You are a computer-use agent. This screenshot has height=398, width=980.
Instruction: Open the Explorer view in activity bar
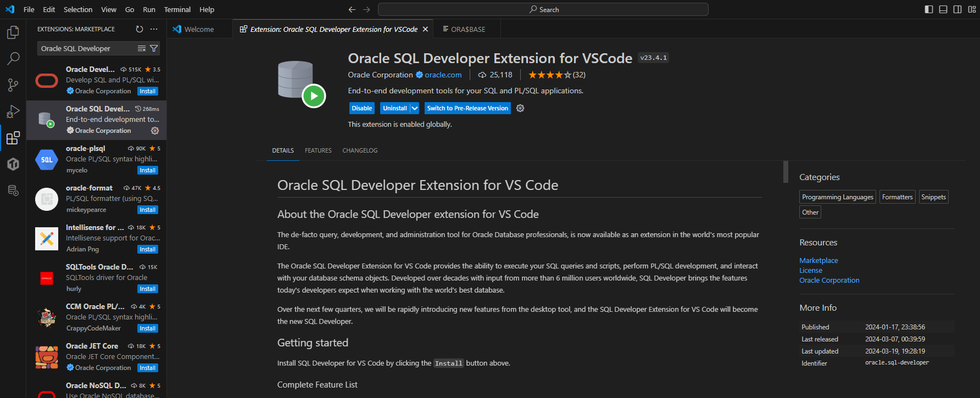click(x=13, y=32)
